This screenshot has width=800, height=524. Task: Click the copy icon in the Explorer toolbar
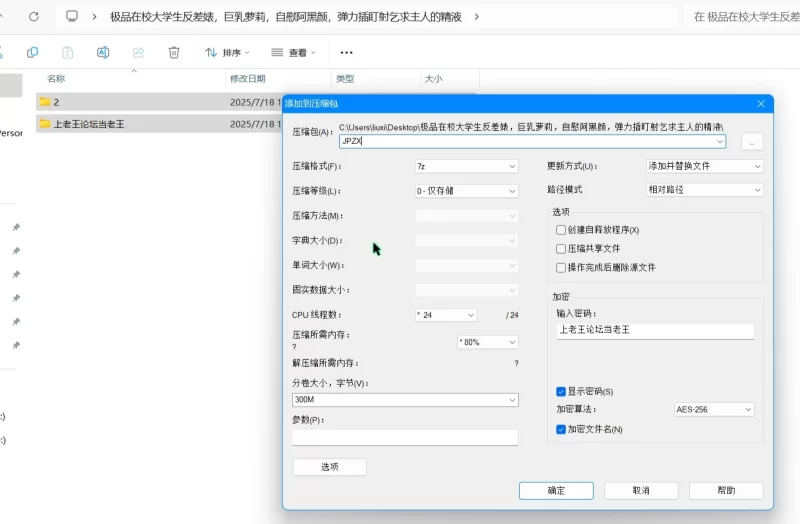[x=33, y=53]
